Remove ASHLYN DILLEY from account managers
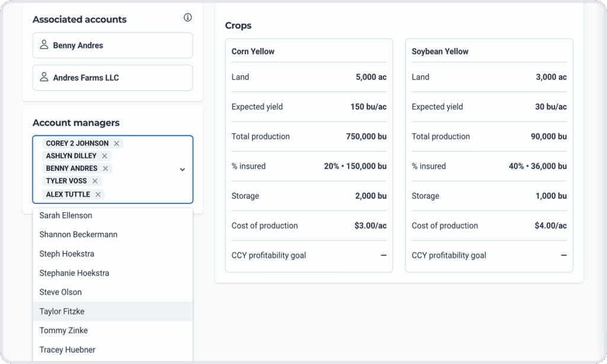 pos(104,156)
